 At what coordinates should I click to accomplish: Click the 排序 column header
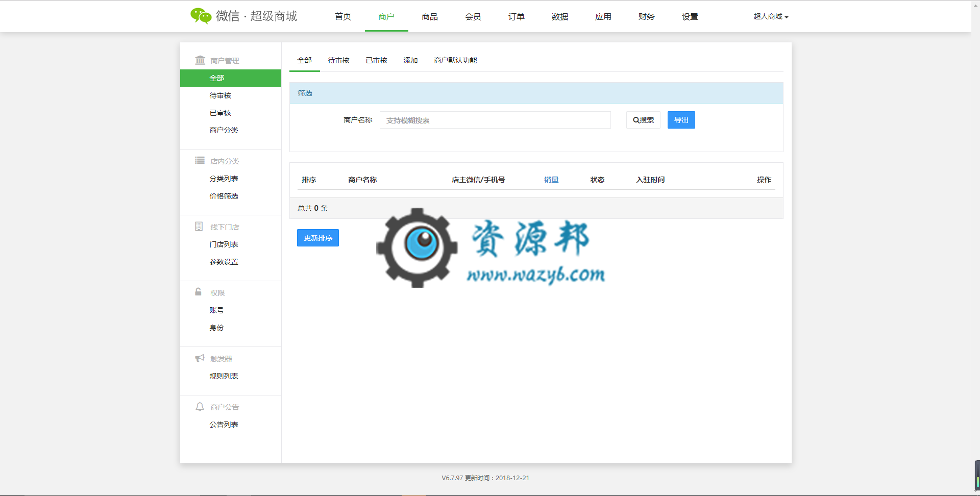309,180
